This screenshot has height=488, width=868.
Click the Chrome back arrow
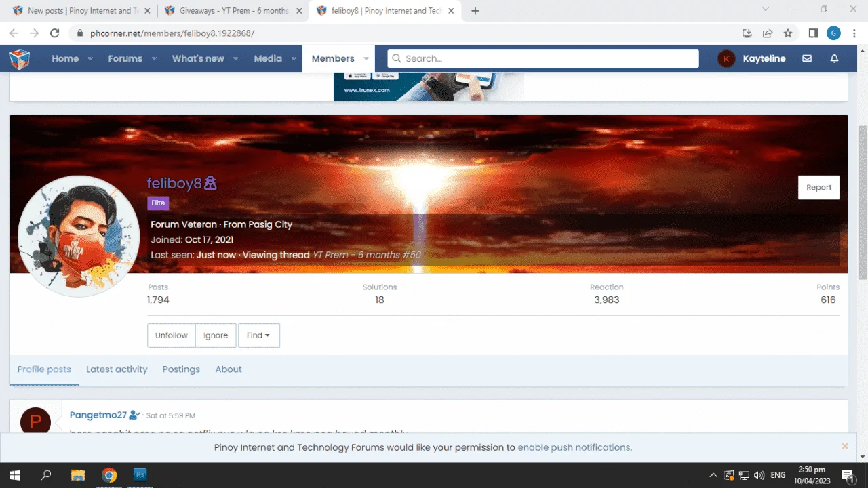click(x=14, y=33)
